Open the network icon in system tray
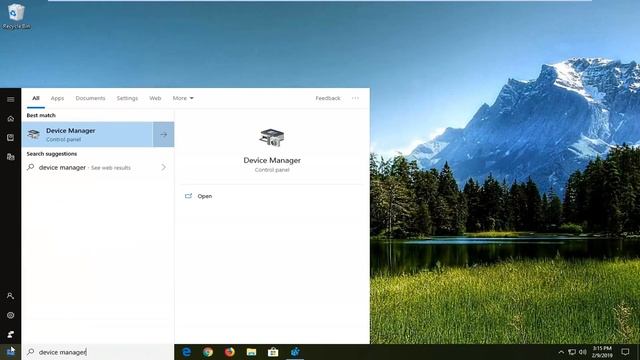 tap(572, 352)
